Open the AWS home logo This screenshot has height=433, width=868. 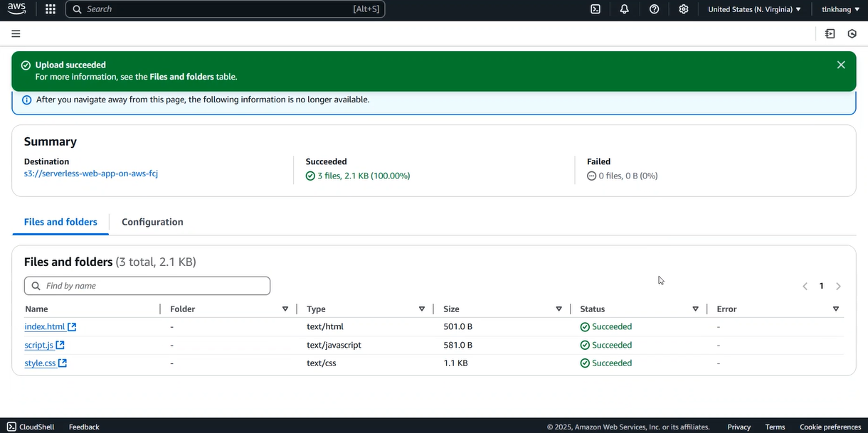pos(16,9)
